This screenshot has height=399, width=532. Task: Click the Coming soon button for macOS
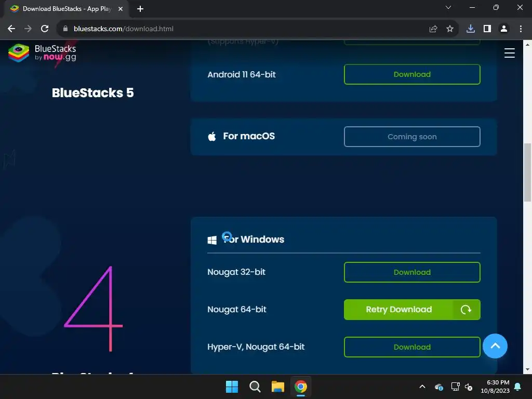point(412,137)
